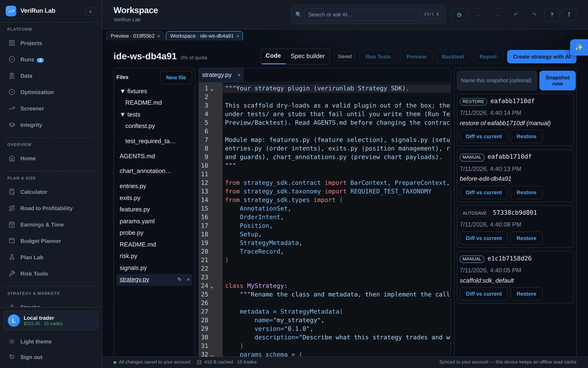Collapse the tests folder
The image size is (588, 368).
[x=123, y=114]
